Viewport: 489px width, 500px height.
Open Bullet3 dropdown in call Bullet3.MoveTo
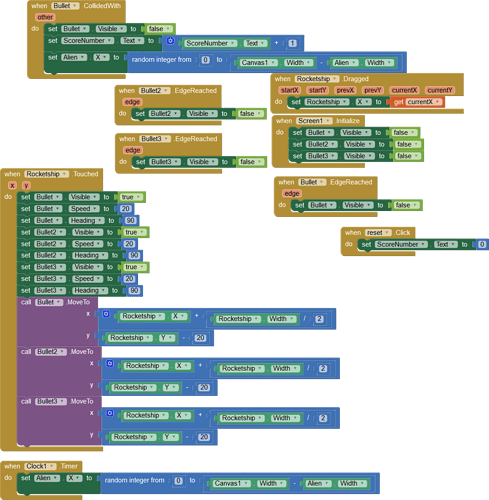[x=51, y=401]
